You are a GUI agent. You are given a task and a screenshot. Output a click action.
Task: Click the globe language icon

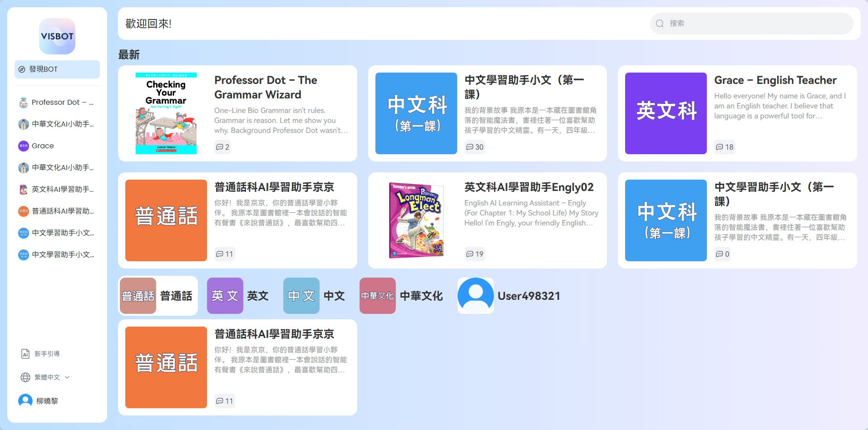click(x=25, y=377)
